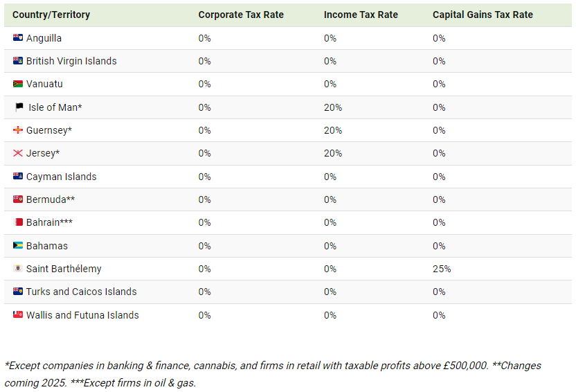Viewport: 576px width, 392px height.
Task: Select the Country/Territory column header
Action: coord(51,15)
